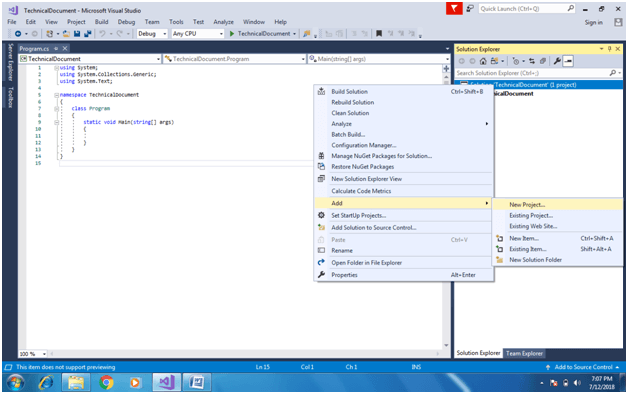Choose Clean Solution in context menu
Viewport: 628px width, 394px height.
[x=404, y=113]
